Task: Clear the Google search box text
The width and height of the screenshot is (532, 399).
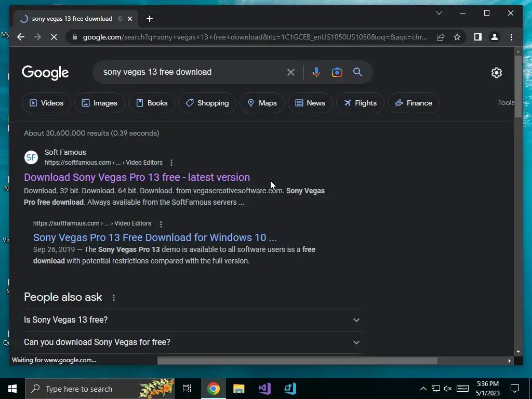Action: point(291,72)
